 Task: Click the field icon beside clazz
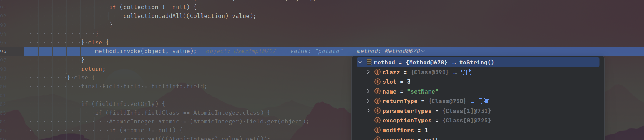[x=378, y=72]
